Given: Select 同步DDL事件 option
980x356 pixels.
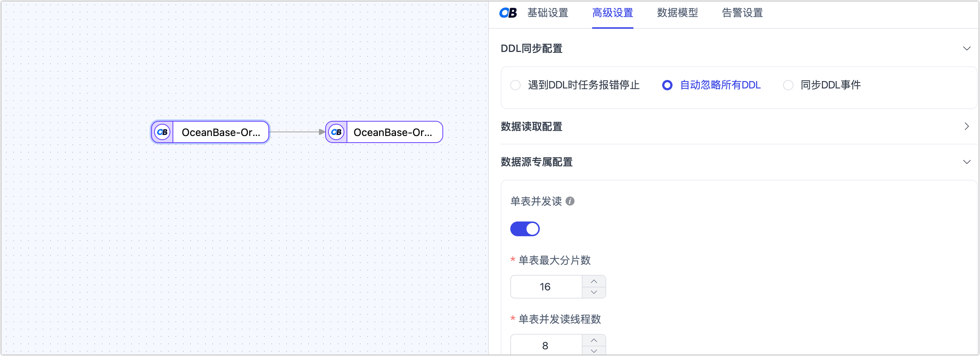Looking at the screenshot, I should 788,85.
